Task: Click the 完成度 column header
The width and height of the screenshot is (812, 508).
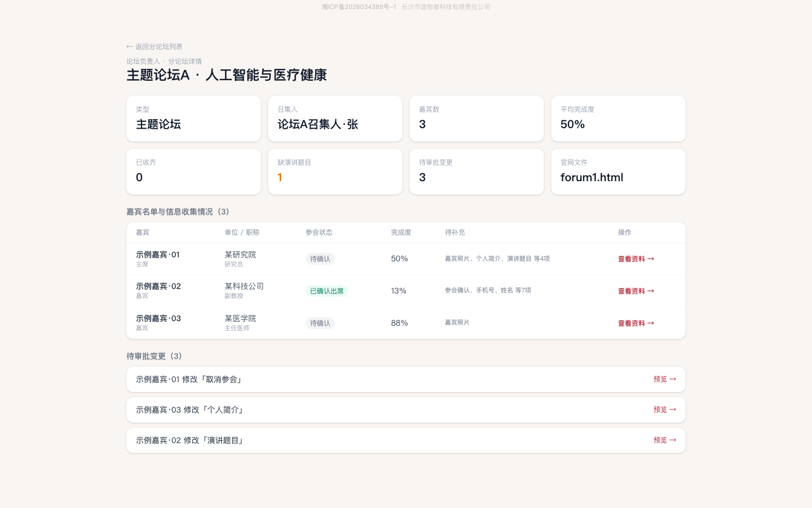Action: click(401, 233)
